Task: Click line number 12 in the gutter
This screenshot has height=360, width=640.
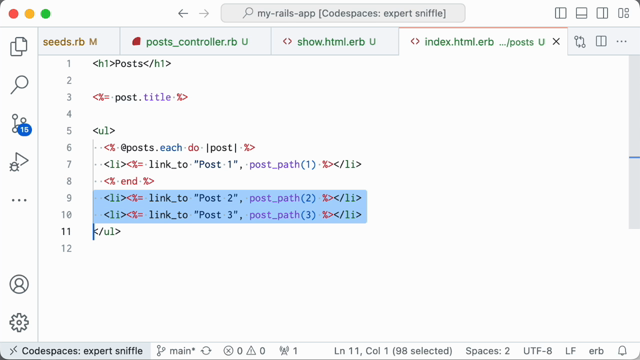Action: pyautogui.click(x=66, y=248)
